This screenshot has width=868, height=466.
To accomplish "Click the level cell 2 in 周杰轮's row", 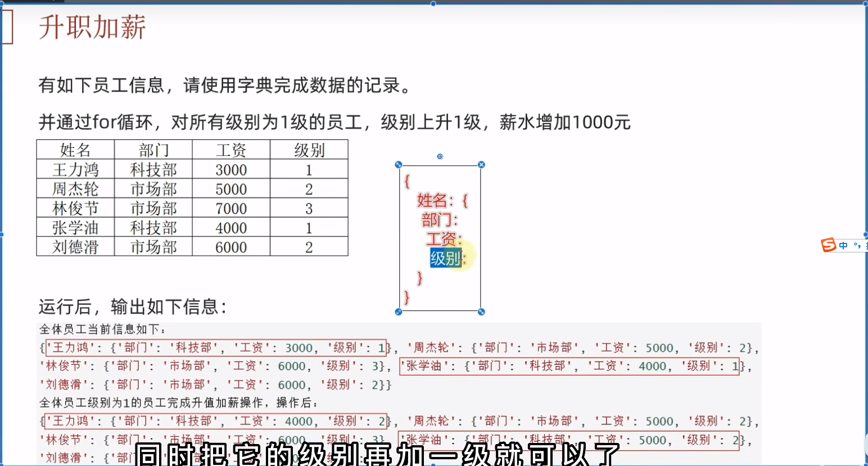I will click(309, 189).
